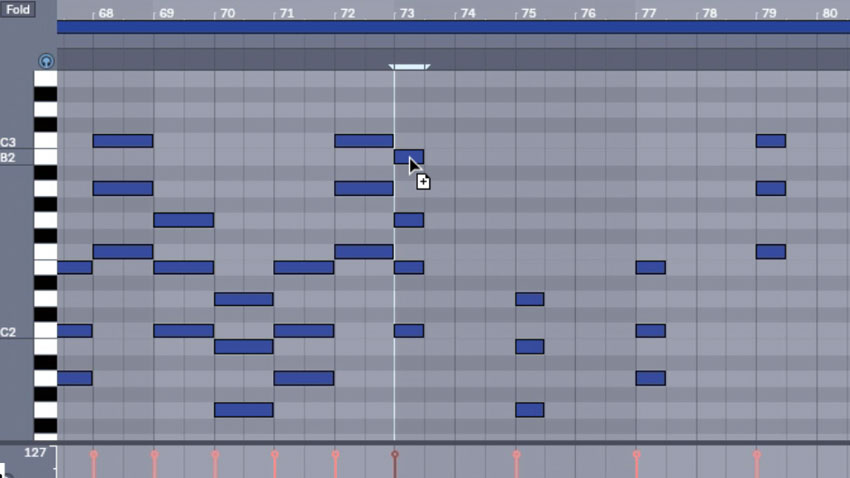Select the A2 note at bar 68
The height and width of the screenshot is (478, 850).
(123, 189)
